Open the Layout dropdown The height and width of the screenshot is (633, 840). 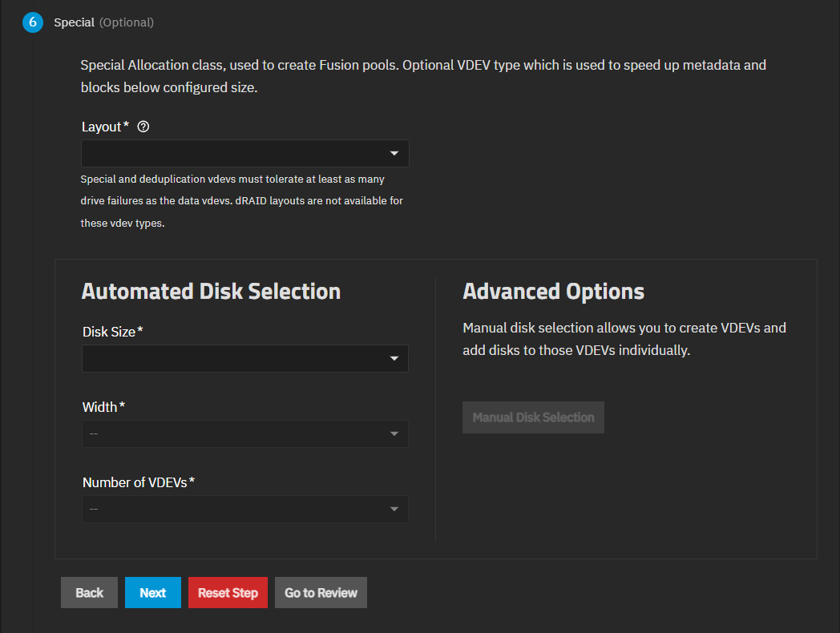[x=244, y=154]
